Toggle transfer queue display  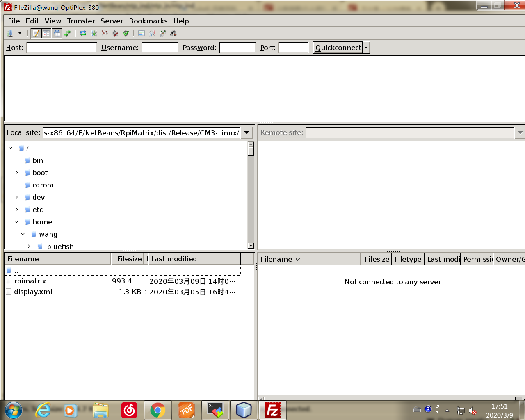click(x=68, y=33)
